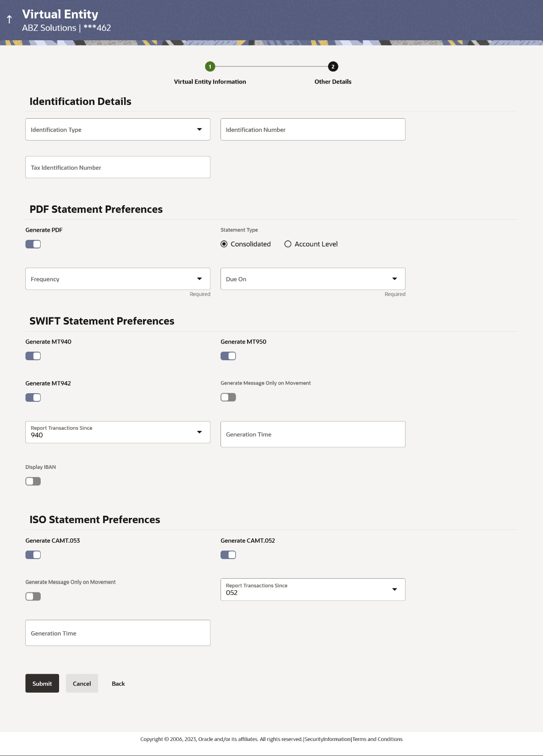Open ISO Report Transactions Since 052 dropdown
The width and height of the screenshot is (543, 756).
313,589
